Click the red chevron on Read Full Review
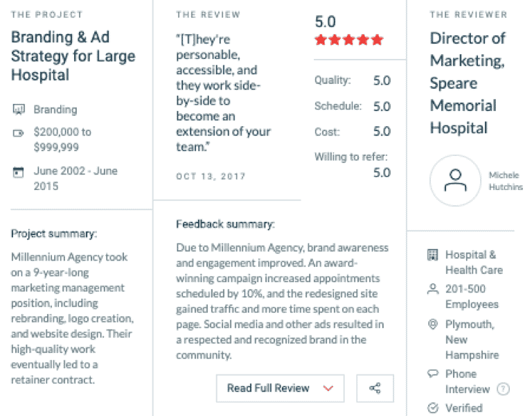Screen dimensions: 532x416 (328, 388)
